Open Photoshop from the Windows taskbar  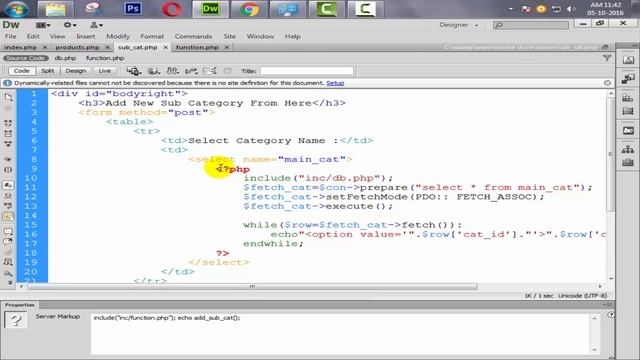133,9
